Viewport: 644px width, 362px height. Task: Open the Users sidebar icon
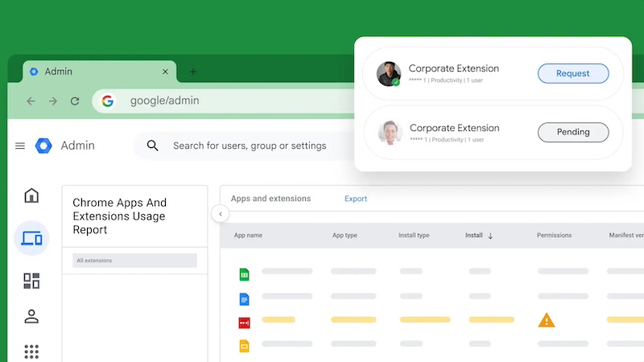(x=31, y=316)
